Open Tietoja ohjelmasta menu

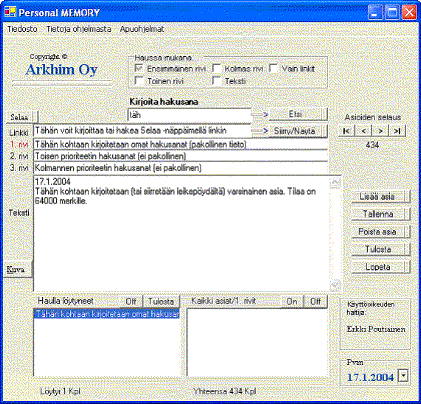tap(79, 29)
